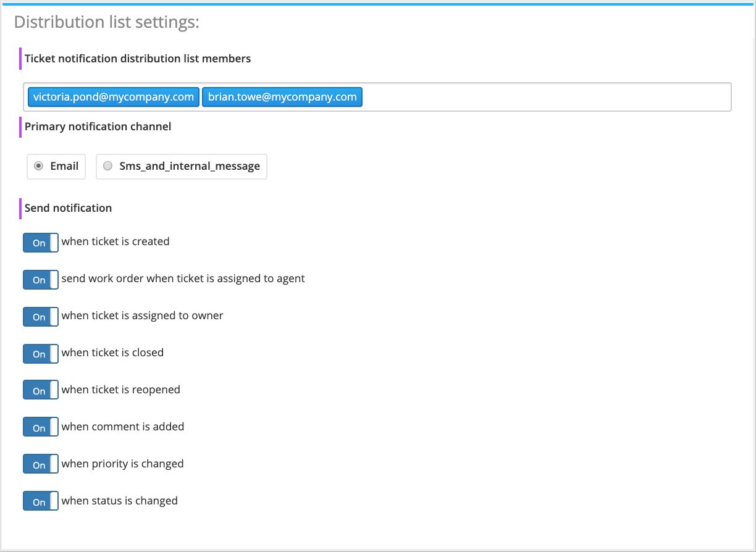Image resolution: width=756 pixels, height=552 pixels.
Task: Toggle 'when ticket is assigned to owner' switch
Action: [41, 317]
